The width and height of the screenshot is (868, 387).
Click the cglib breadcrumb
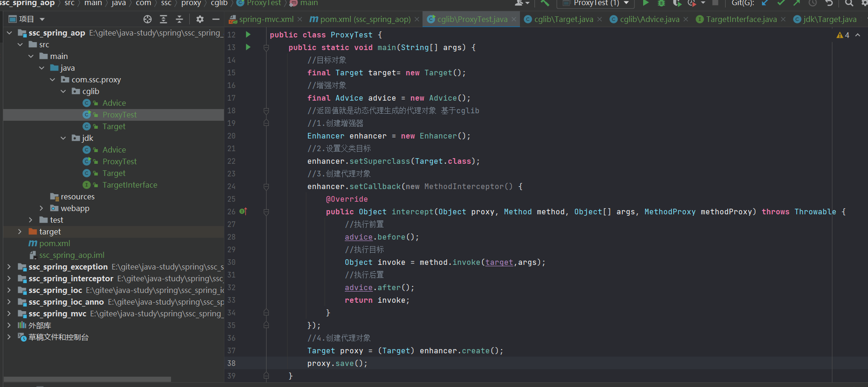[219, 3]
